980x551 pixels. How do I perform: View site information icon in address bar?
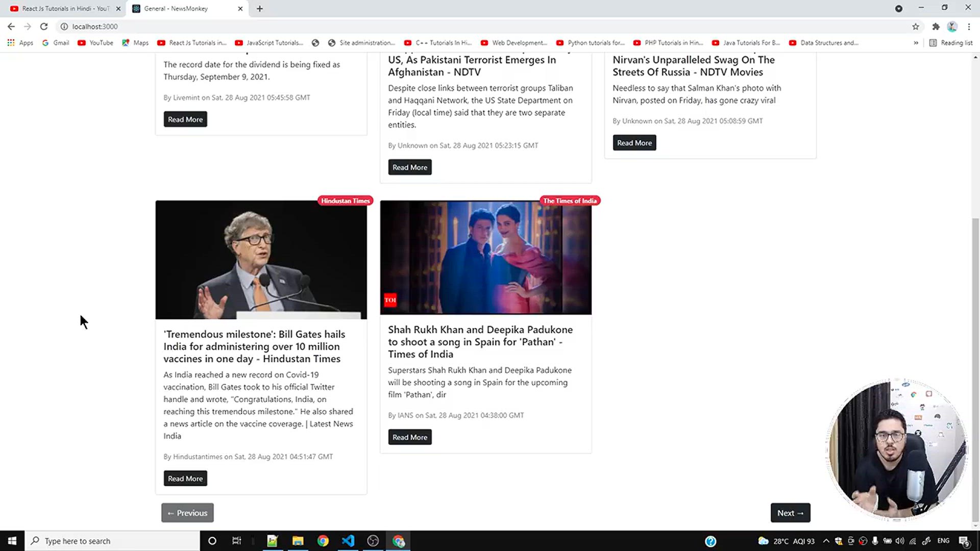coord(64,27)
